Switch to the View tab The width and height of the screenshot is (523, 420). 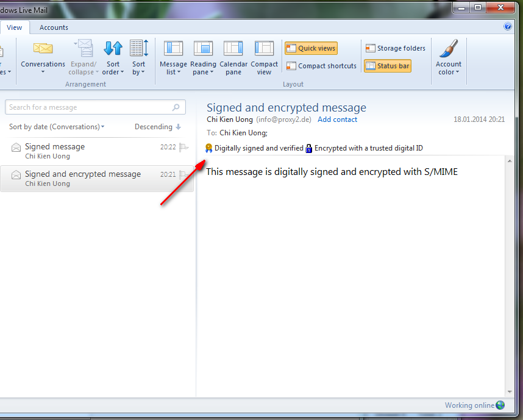click(15, 27)
